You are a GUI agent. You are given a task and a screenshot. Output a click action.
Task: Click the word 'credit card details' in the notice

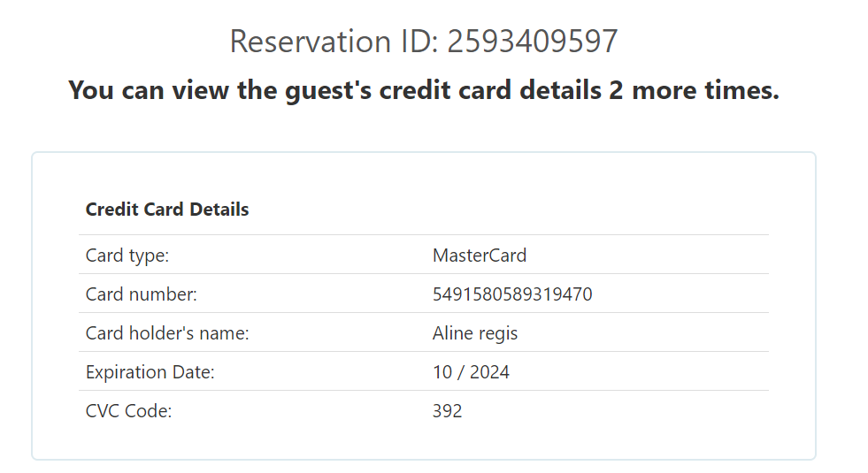(x=489, y=90)
